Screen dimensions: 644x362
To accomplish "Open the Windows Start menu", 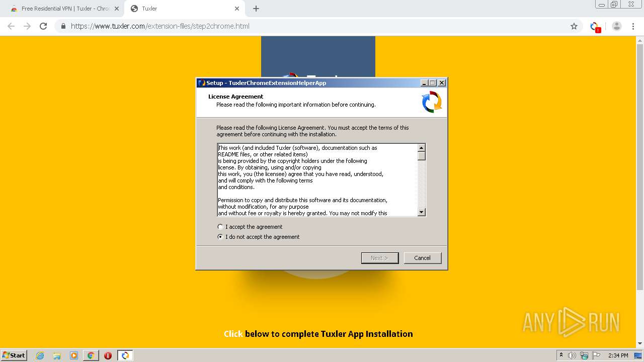I will [x=14, y=355].
